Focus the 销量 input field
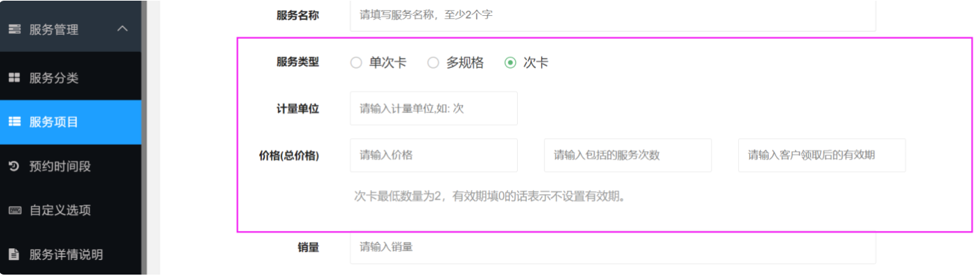 point(613,248)
